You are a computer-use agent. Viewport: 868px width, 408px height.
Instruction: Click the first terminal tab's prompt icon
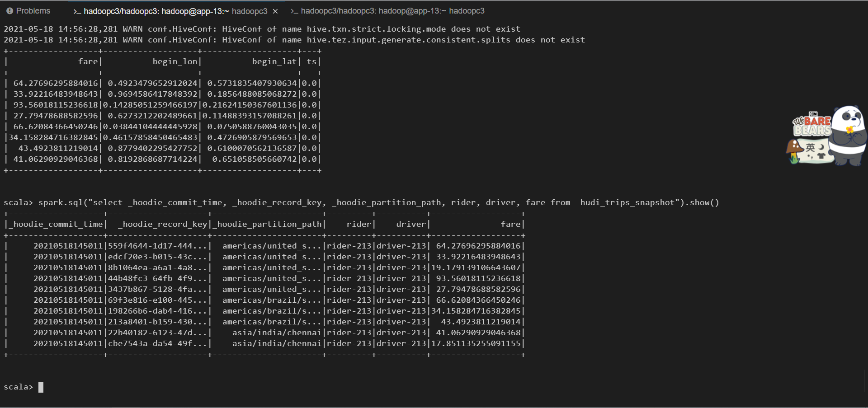77,11
